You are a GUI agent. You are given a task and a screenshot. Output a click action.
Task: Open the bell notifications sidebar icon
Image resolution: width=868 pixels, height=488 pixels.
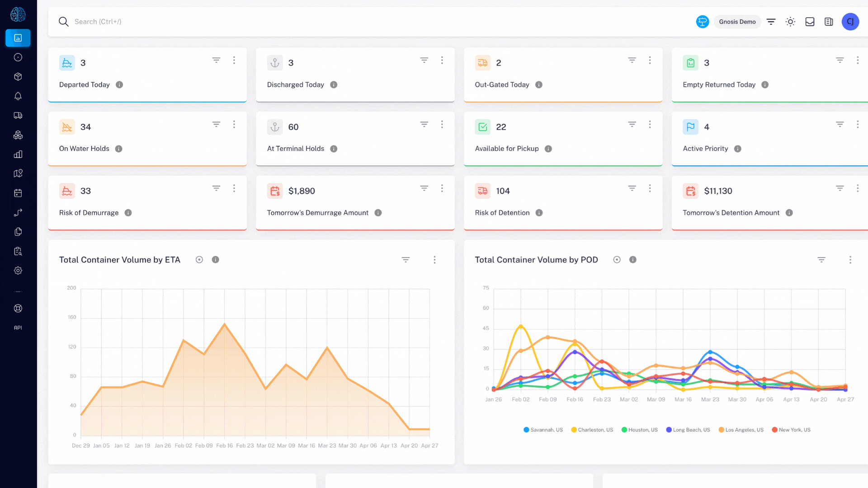18,96
